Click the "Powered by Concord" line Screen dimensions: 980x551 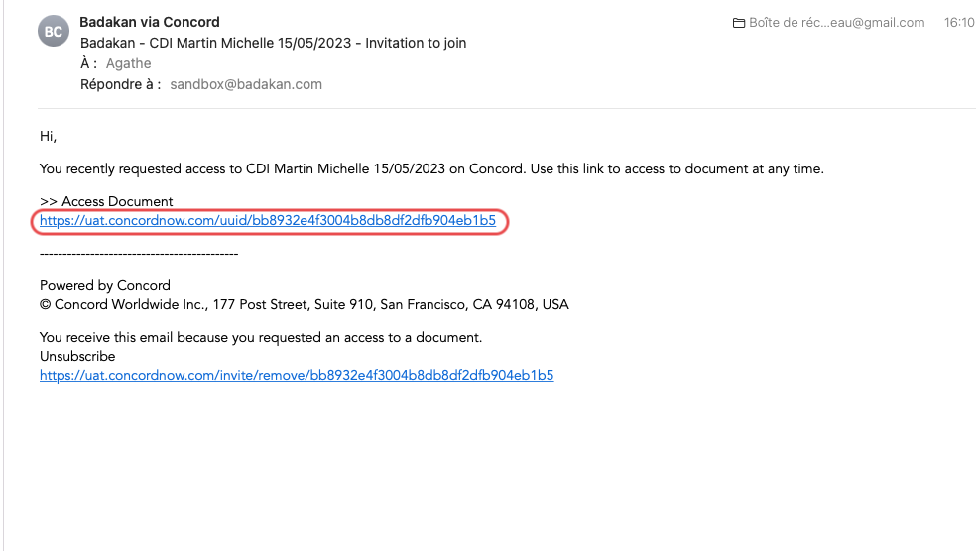[x=104, y=285]
